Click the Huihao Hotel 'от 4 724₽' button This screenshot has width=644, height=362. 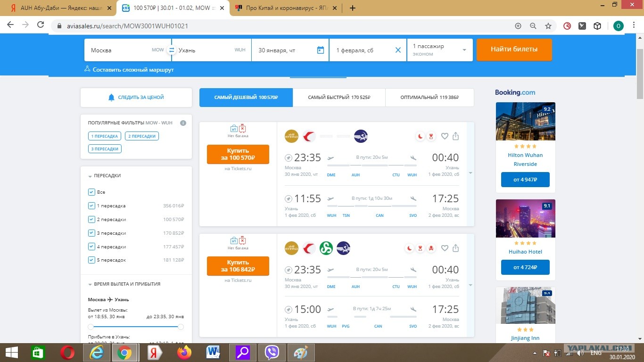525,268
